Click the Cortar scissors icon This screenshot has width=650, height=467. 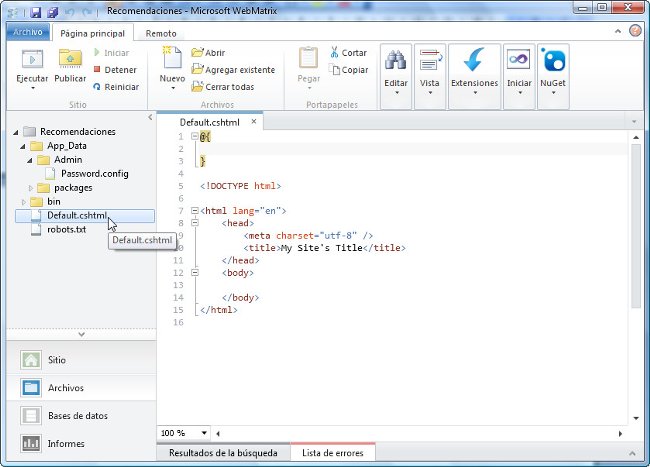[x=333, y=53]
